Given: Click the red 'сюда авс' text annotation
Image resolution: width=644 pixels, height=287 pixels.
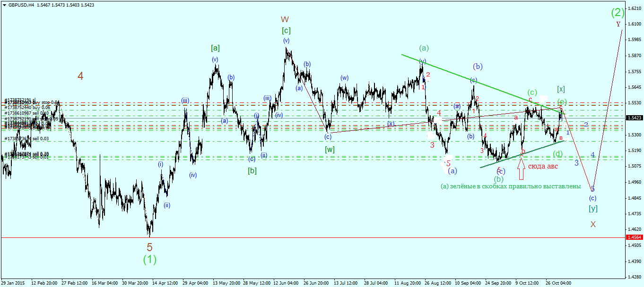Looking at the screenshot, I should click(543, 166).
